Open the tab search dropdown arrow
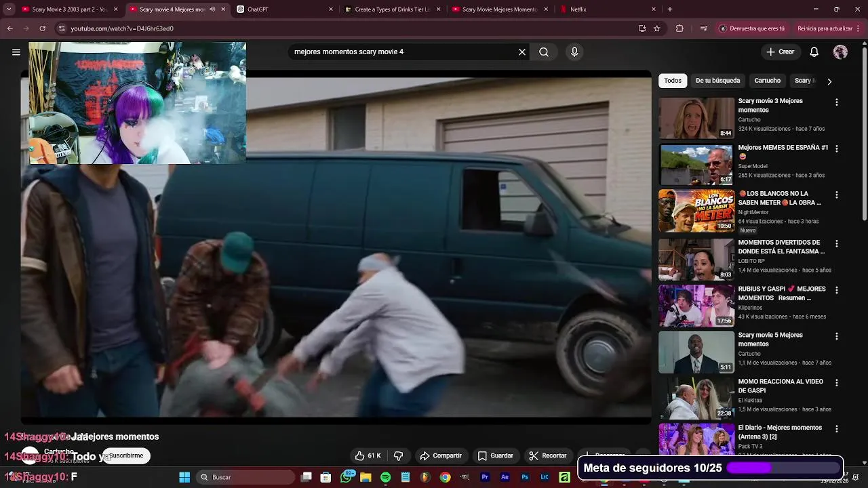This screenshot has width=868, height=488. click(x=9, y=9)
